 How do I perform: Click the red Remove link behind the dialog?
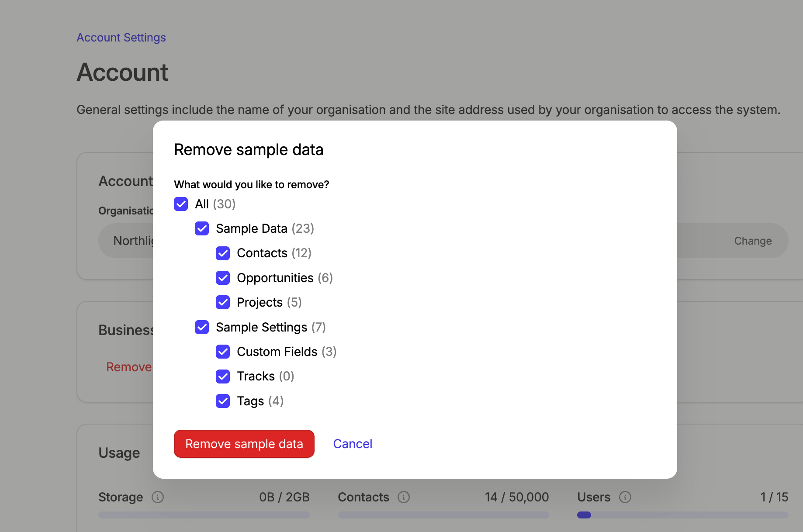(129, 367)
